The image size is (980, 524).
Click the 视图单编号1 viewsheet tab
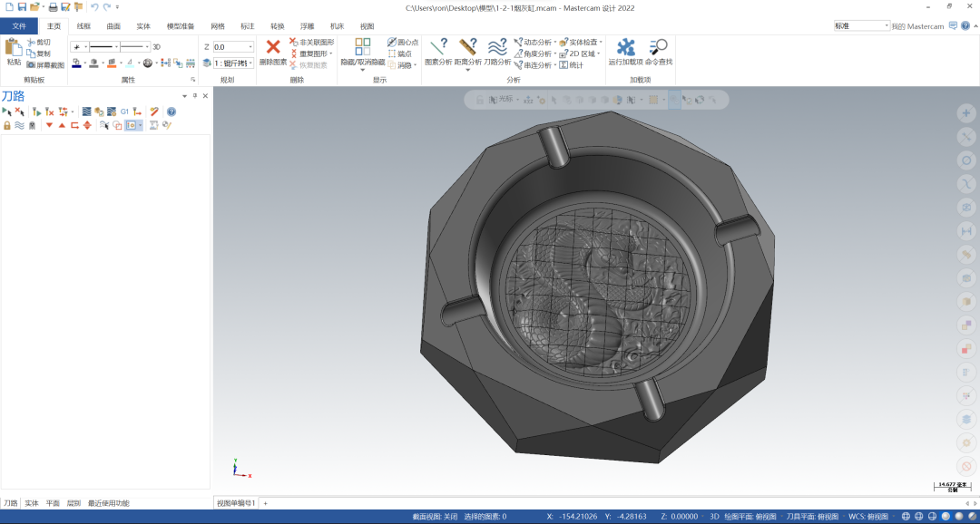tap(236, 503)
